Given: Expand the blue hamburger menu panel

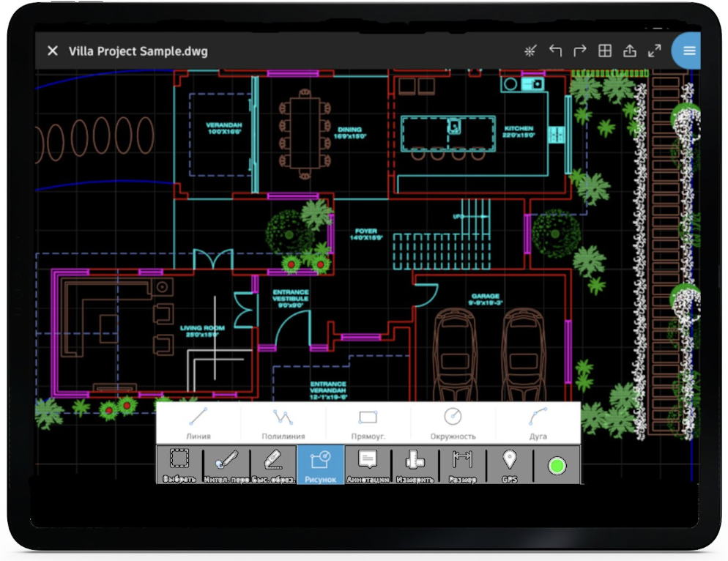Looking at the screenshot, I should tap(688, 51).
